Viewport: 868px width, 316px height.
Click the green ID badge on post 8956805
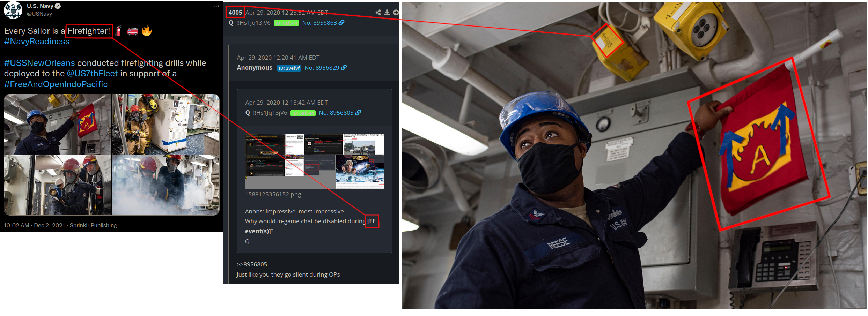point(303,113)
